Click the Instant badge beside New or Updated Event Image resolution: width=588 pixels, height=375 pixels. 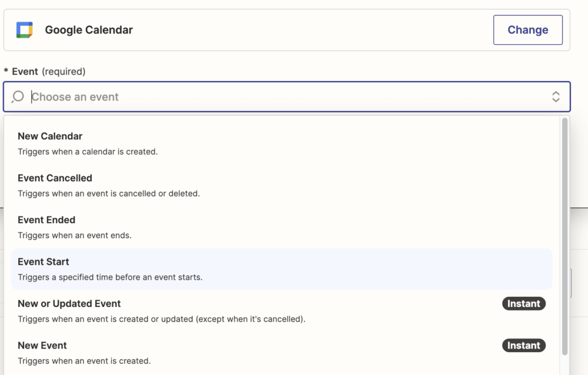[523, 304]
